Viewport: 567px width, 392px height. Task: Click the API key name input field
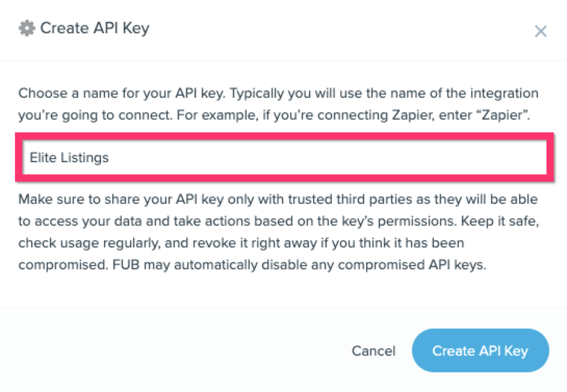tap(281, 157)
